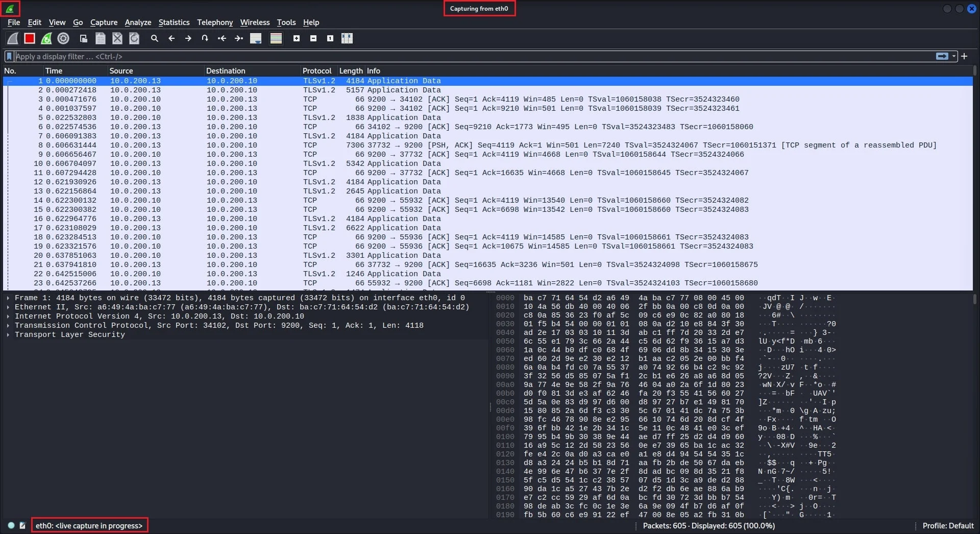
Task: Click the Wireshark fin icon in title bar
Action: tap(10, 8)
